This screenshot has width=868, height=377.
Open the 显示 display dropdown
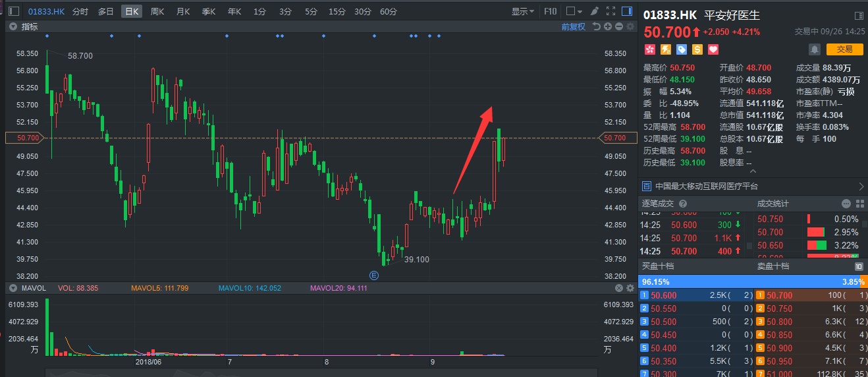pyautogui.click(x=523, y=11)
